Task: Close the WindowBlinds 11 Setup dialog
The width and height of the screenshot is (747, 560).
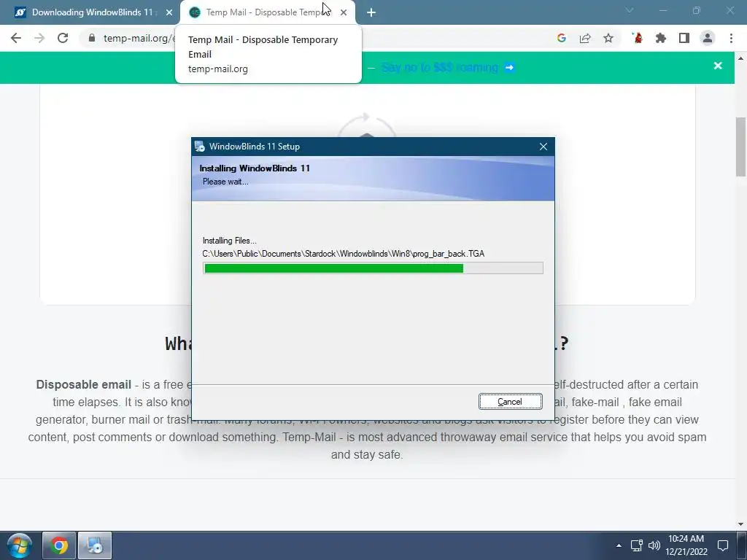Action: [x=543, y=147]
